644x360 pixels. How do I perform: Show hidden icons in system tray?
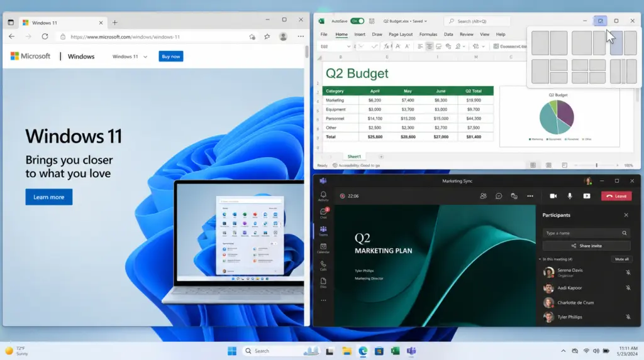tap(563, 351)
